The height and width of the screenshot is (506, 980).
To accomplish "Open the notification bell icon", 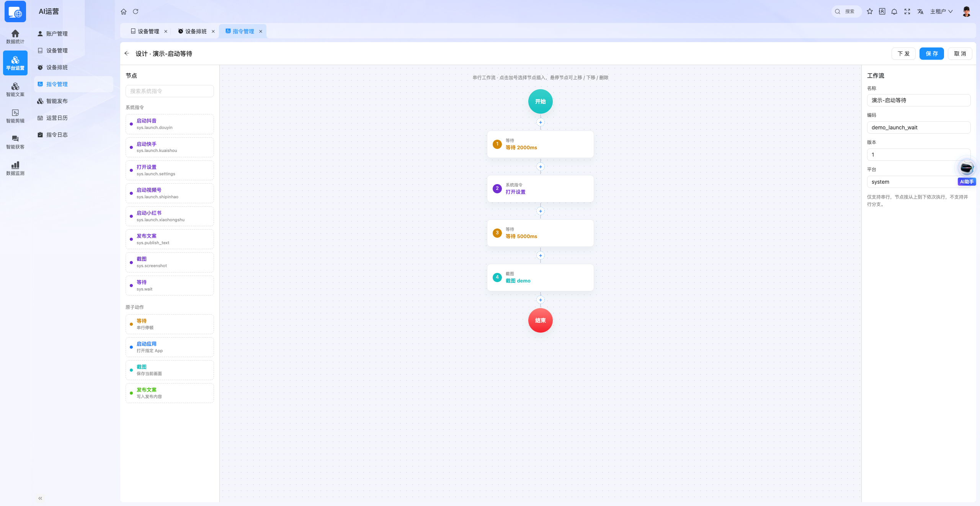I will click(894, 11).
